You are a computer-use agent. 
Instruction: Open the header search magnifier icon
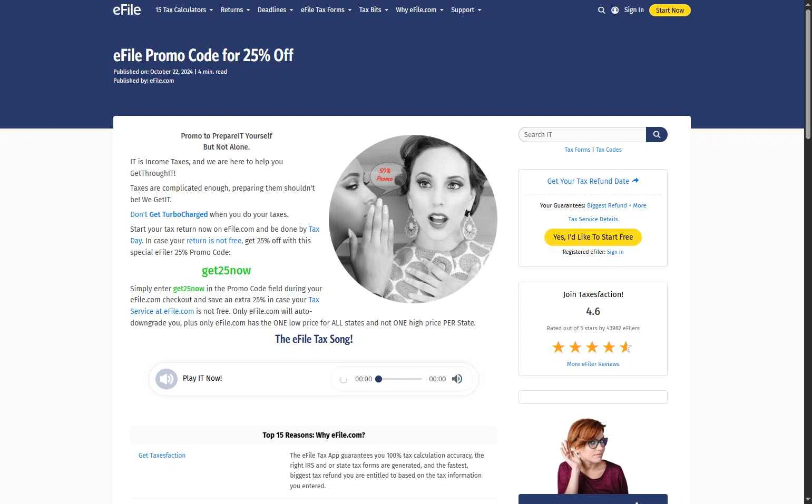pos(601,10)
